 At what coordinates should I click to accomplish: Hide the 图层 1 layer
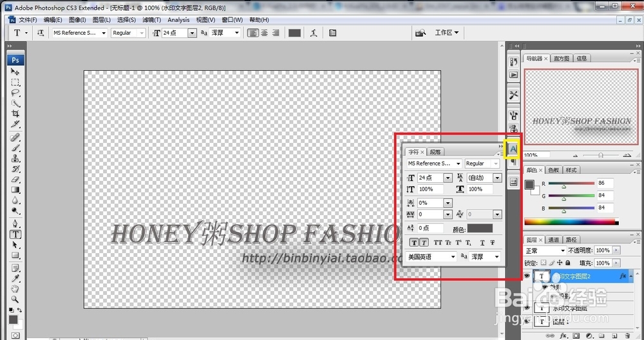coord(527,321)
